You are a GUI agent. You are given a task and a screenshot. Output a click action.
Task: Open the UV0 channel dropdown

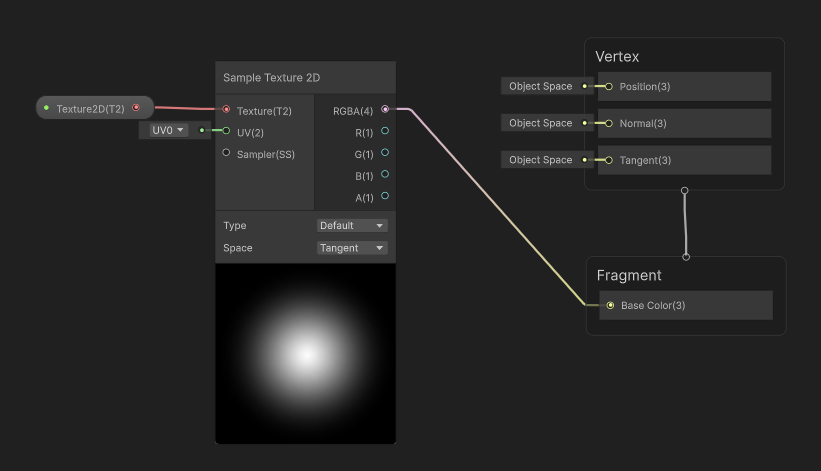coord(169,130)
